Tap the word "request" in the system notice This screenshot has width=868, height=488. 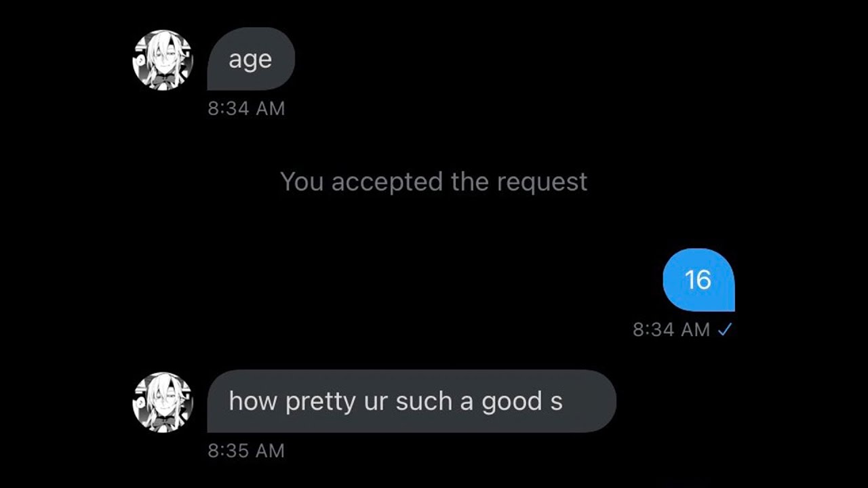[x=542, y=182]
